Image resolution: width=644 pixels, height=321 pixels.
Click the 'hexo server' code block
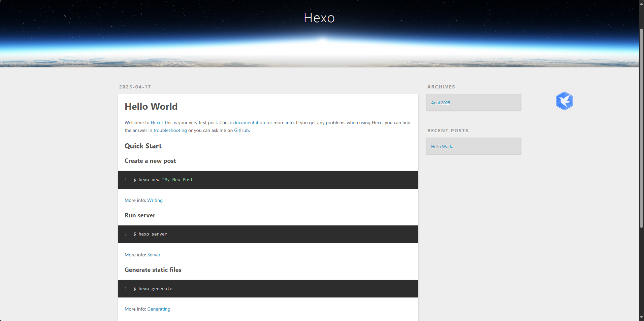[268, 234]
